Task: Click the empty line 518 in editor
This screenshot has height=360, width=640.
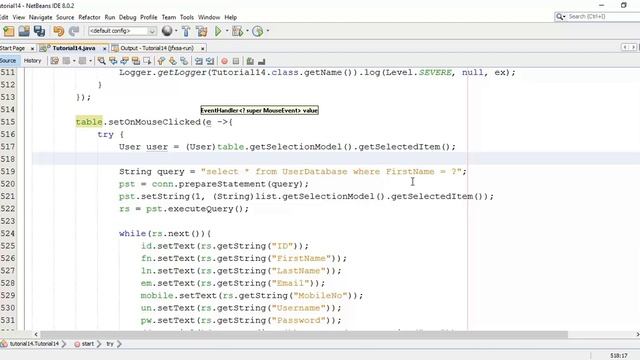Action: coord(336,159)
